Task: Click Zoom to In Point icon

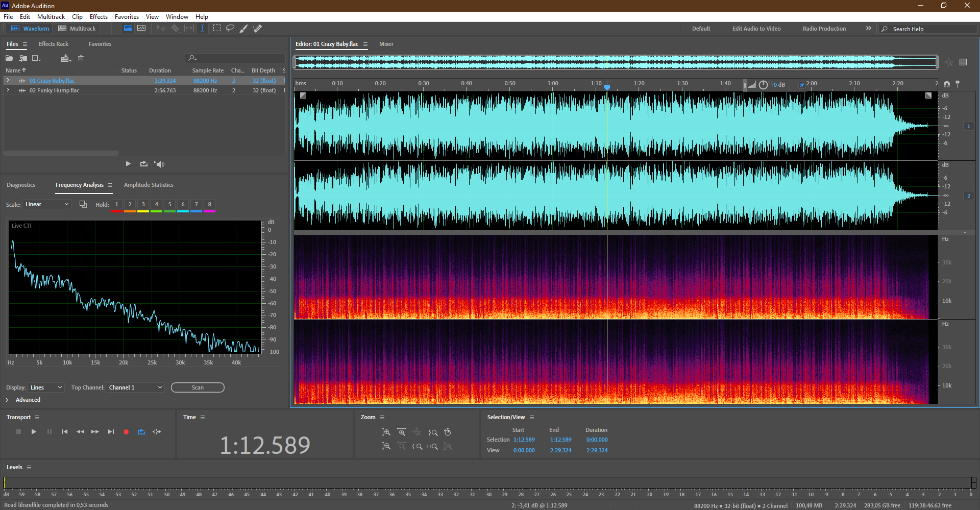Action: pyautogui.click(x=417, y=446)
